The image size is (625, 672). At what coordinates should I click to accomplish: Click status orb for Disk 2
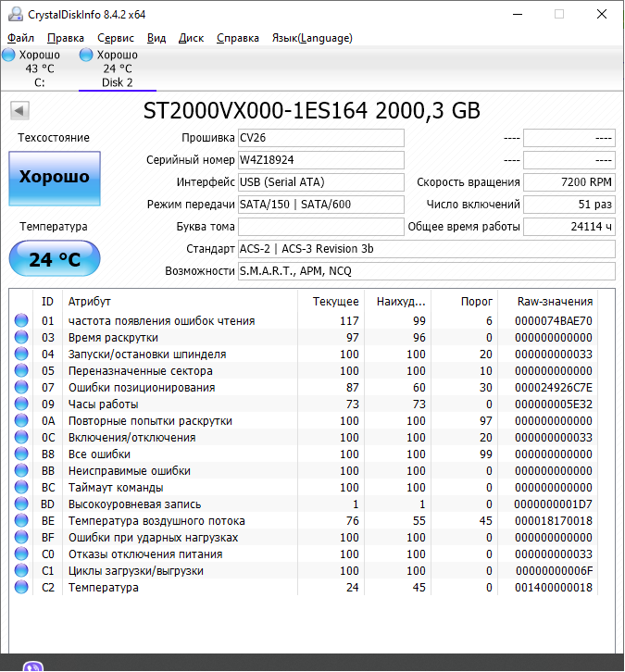coord(86,56)
